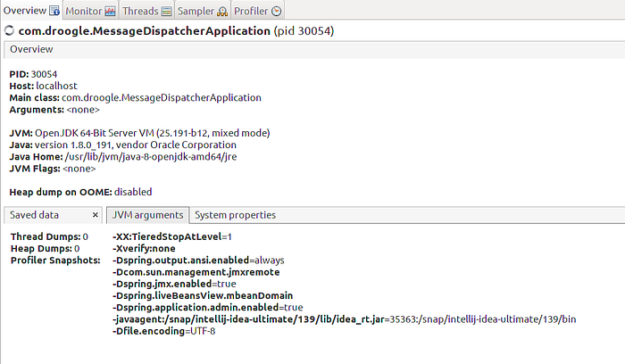The width and height of the screenshot is (625, 364).
Task: Click the -javaagent idea_rt.jar argument
Action: click(x=344, y=319)
